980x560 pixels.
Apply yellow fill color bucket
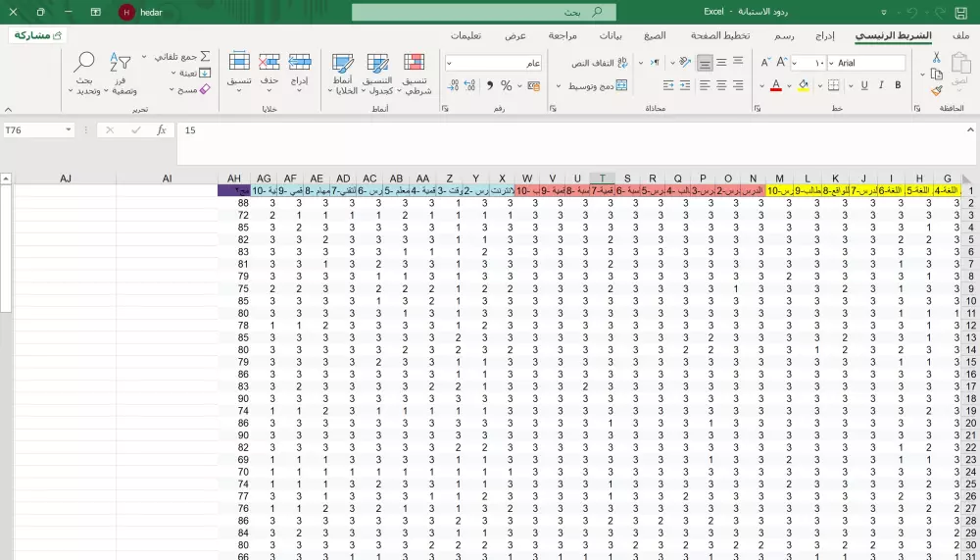804,85
